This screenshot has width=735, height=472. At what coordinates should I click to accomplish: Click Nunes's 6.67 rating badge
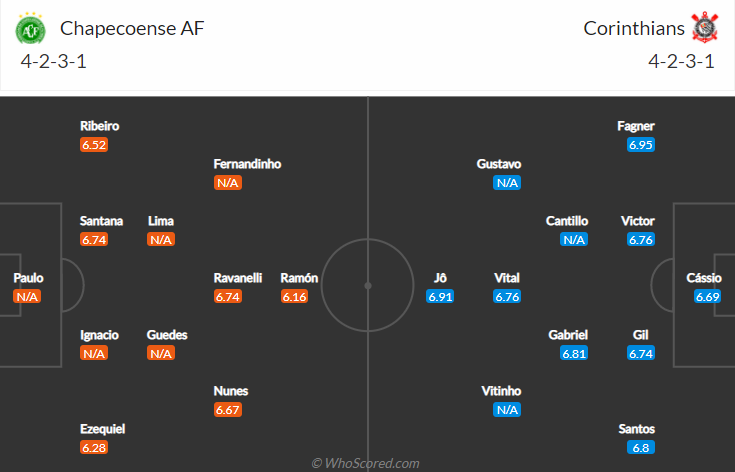pos(228,410)
